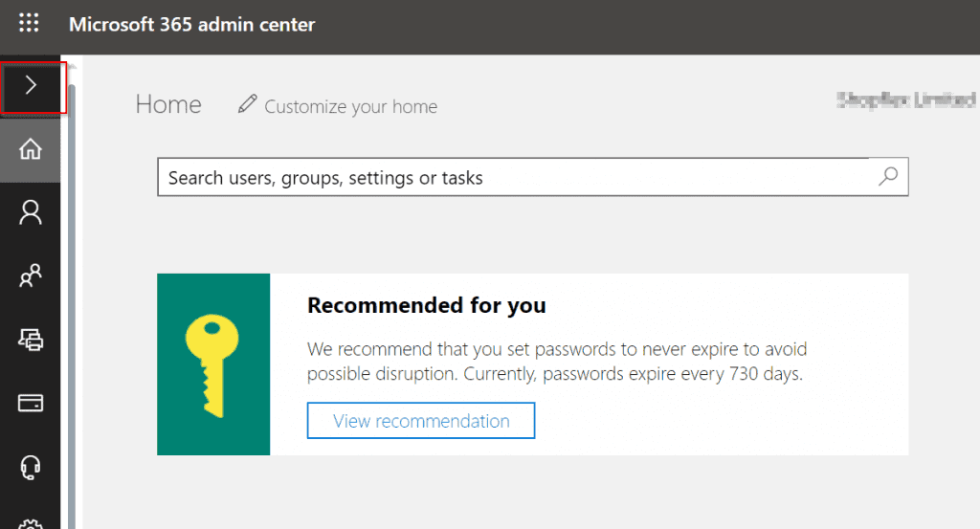Open Support headset icon in sidebar
This screenshot has height=529, width=980.
[30, 467]
